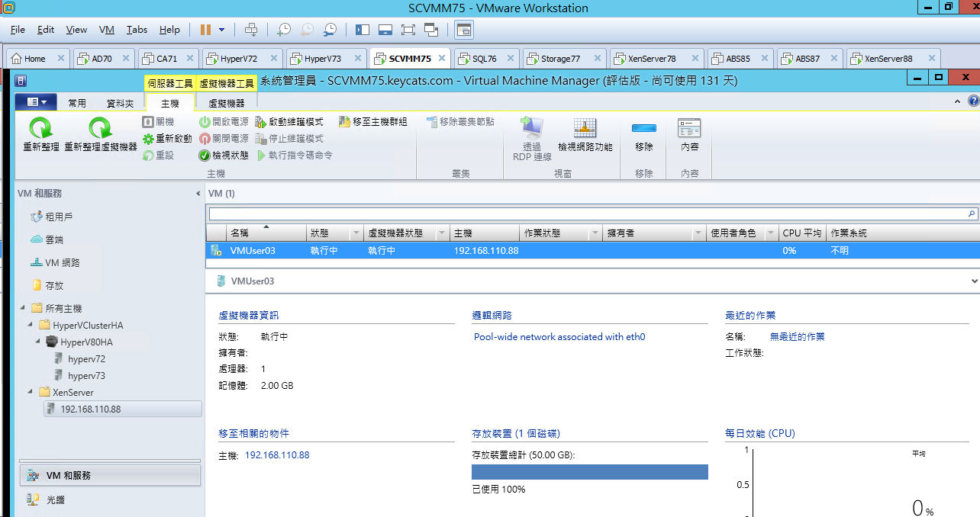This screenshot has height=517, width=980.
Task: Switch to the 常用 ribbon tab
Action: coord(77,103)
